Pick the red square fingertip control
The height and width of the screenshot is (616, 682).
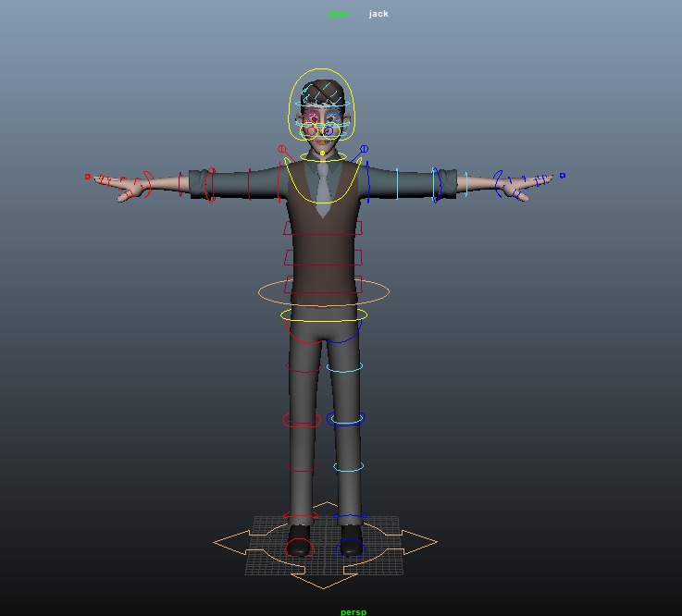click(x=88, y=176)
